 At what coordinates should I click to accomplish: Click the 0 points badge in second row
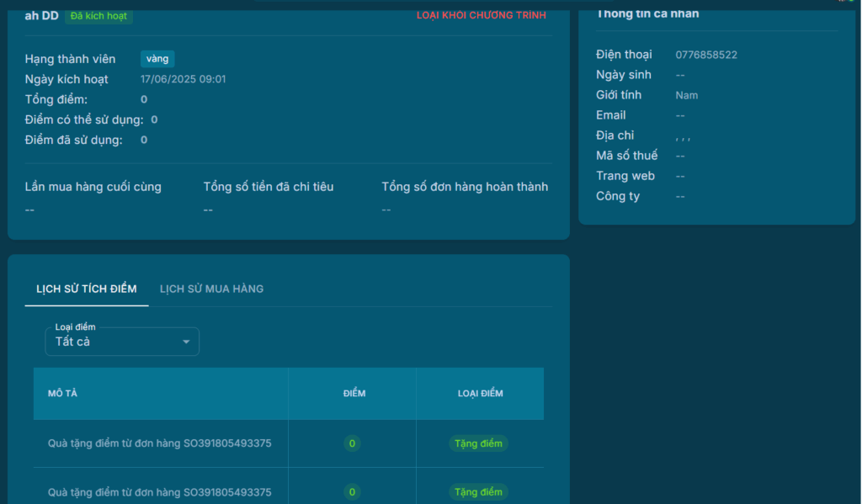coord(352,492)
